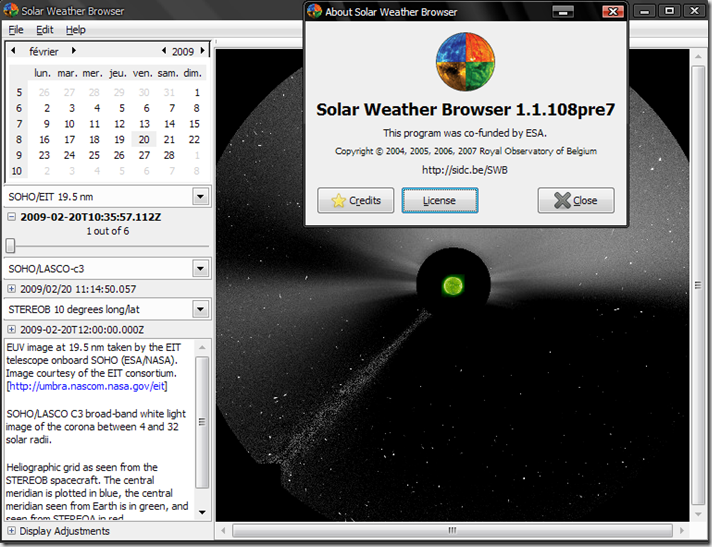Screen dimensions: 712x547
Task: Click the image viewer vertical scrollbar thumb
Action: tap(698, 285)
